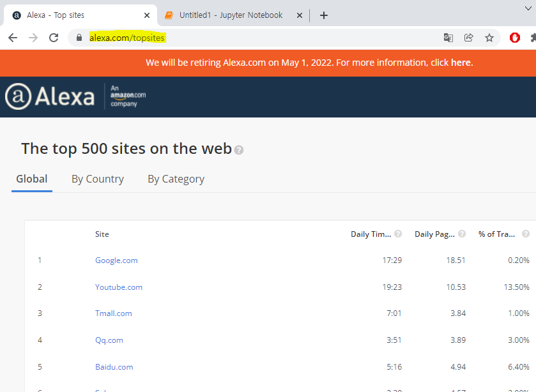The width and height of the screenshot is (536, 392).
Task: Open the red adblock extension icon
Action: tap(514, 38)
